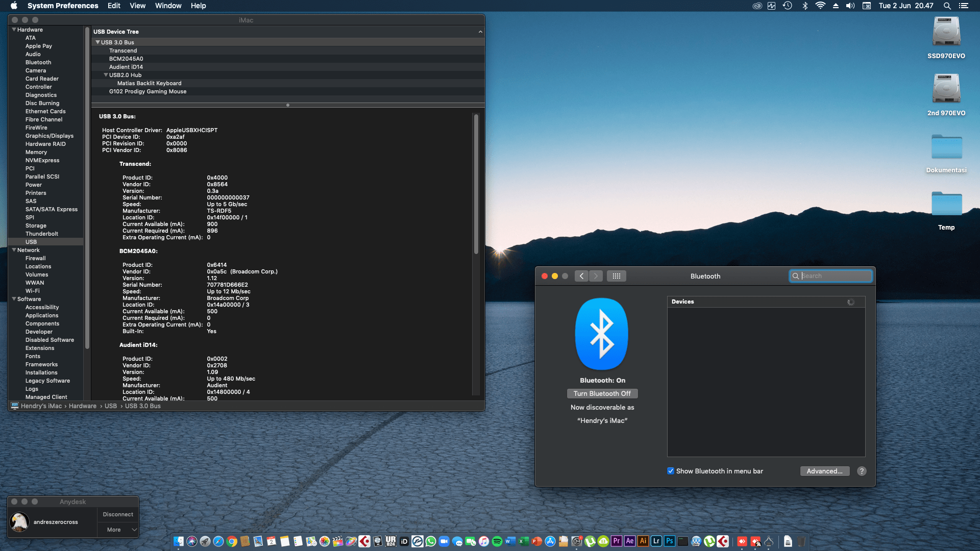Open the View menu
980x551 pixels.
(137, 6)
